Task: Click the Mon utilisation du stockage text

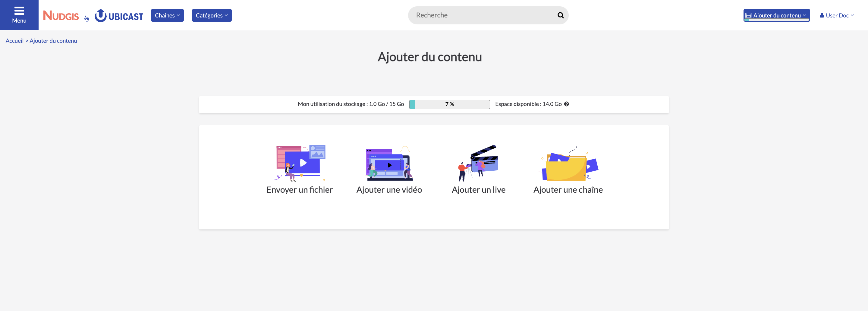Action: (351, 104)
